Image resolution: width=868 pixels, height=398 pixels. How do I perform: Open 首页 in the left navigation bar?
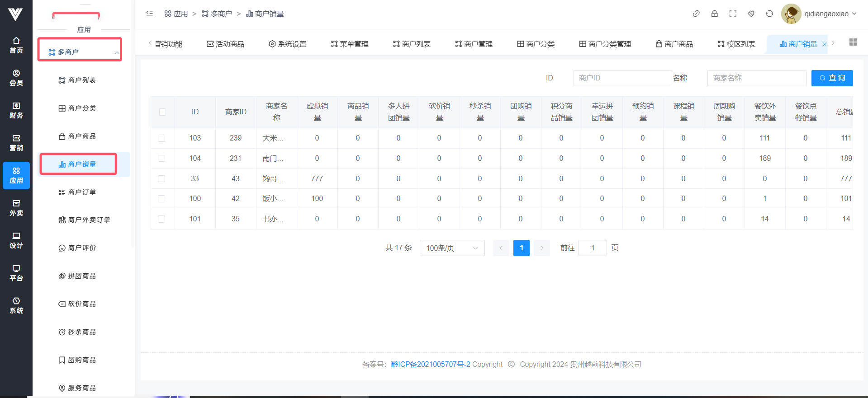tap(16, 45)
